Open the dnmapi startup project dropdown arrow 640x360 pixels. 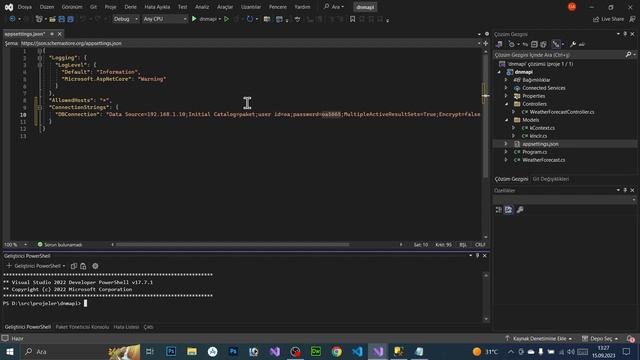[x=220, y=19]
